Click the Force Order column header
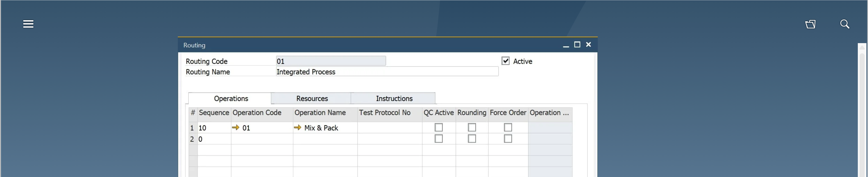868x177 pixels. [x=508, y=113]
